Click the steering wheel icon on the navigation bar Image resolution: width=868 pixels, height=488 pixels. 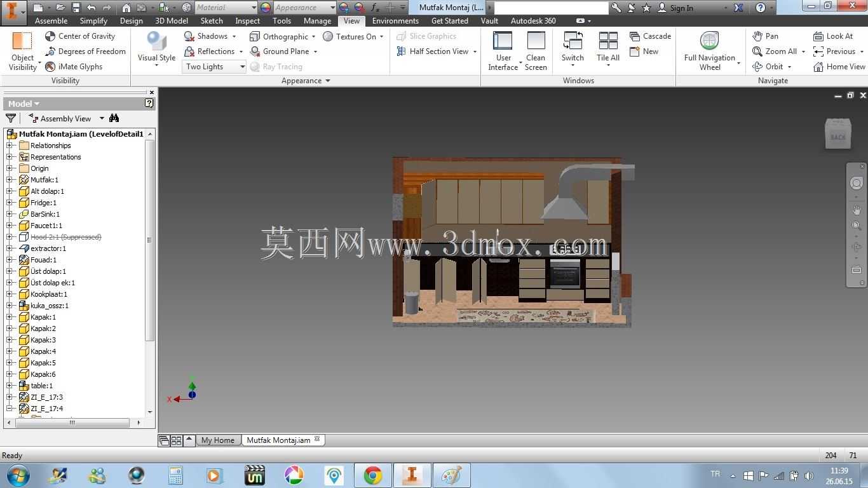(x=857, y=183)
